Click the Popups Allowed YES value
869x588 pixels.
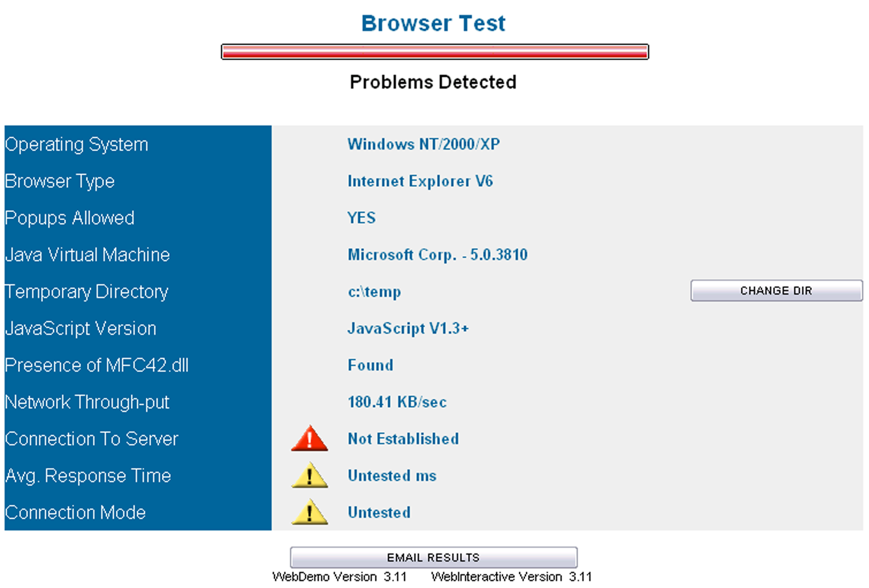(361, 218)
